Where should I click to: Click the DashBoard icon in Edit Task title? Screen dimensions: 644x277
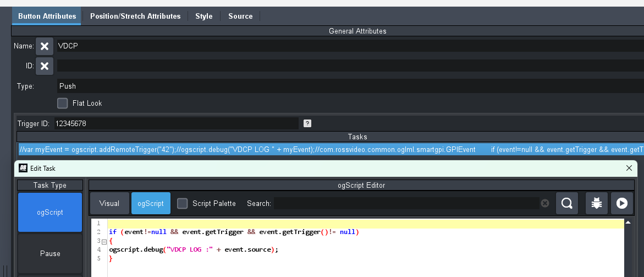pos(23,169)
